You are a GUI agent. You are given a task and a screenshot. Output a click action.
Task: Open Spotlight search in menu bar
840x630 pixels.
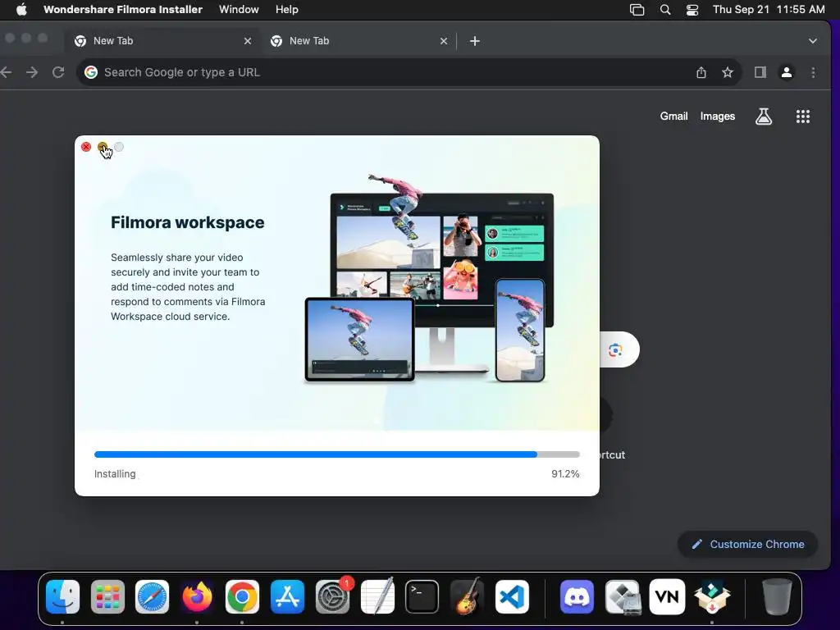tap(664, 10)
